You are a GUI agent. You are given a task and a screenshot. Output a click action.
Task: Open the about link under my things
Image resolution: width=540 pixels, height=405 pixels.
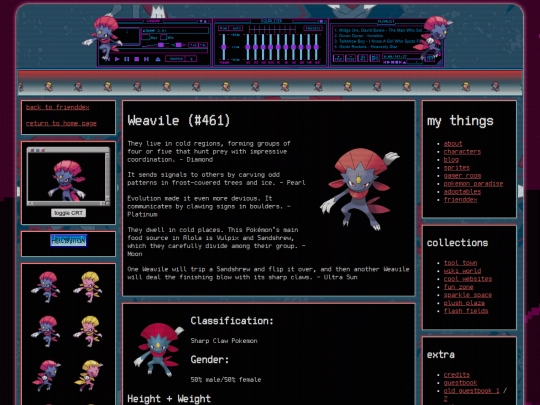tap(453, 144)
